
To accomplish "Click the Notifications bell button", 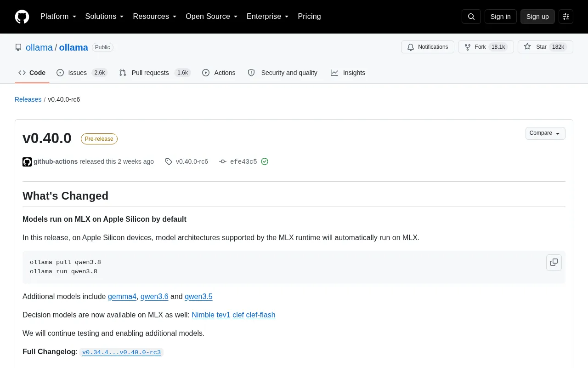I will [x=428, y=47].
